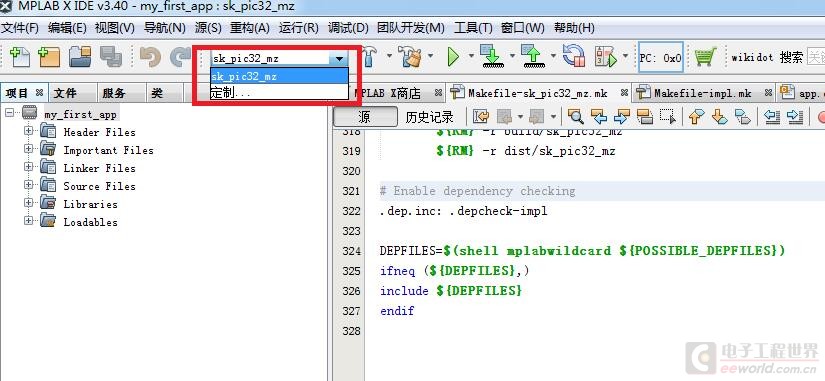Viewport: 825px width, 381px height.
Task: Click the New Project toolbar icon
Action: 49,57
